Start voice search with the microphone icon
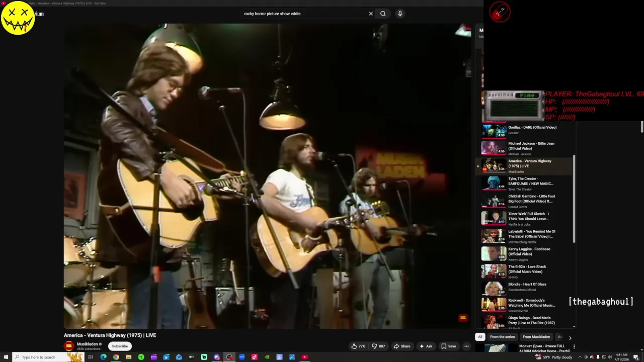The height and width of the screenshot is (362, 644). [400, 14]
